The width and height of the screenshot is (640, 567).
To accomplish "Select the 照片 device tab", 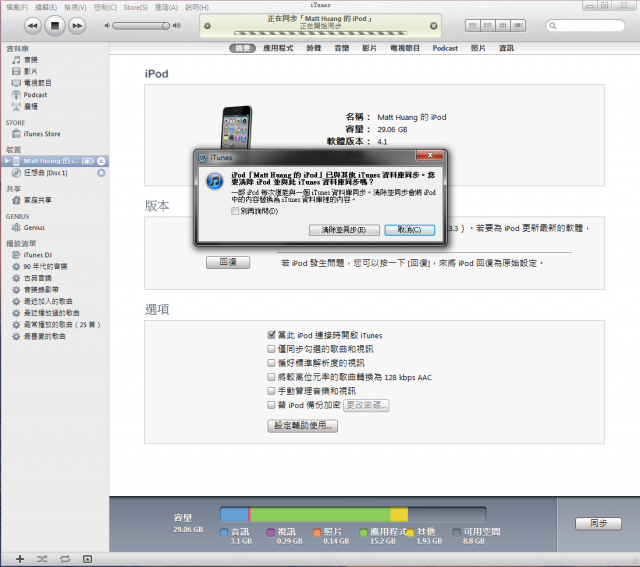I will pyautogui.click(x=478, y=48).
